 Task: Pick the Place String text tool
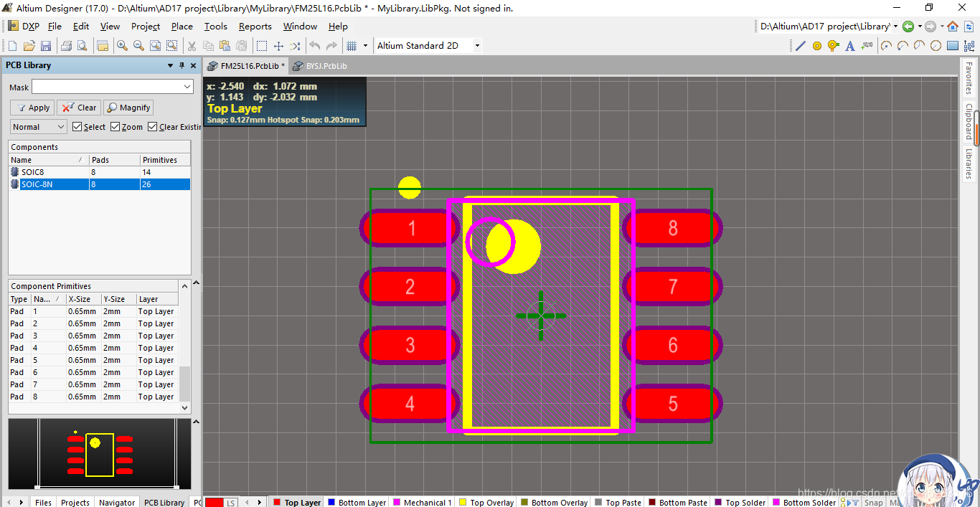click(x=850, y=46)
